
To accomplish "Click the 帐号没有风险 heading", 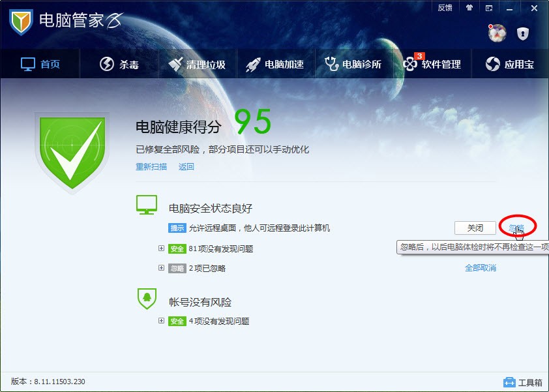I will tap(200, 302).
